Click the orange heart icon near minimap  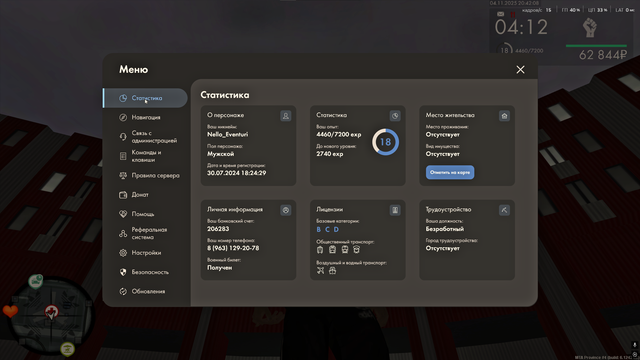pos(10,311)
